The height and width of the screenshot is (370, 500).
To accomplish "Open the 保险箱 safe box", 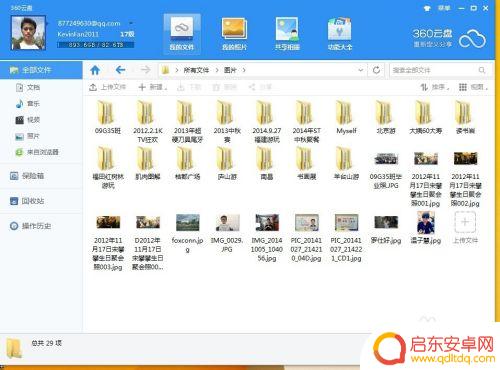I will coord(27,176).
